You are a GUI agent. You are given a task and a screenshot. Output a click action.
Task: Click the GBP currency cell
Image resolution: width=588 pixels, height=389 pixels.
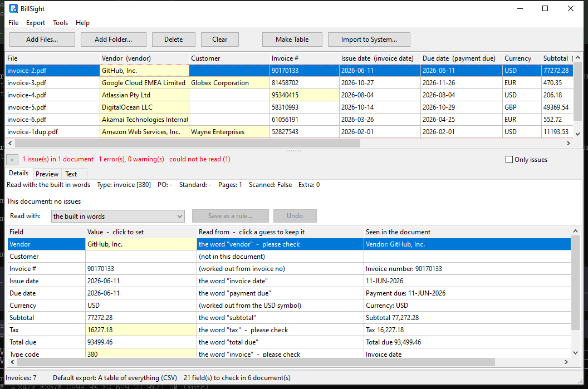(x=522, y=107)
